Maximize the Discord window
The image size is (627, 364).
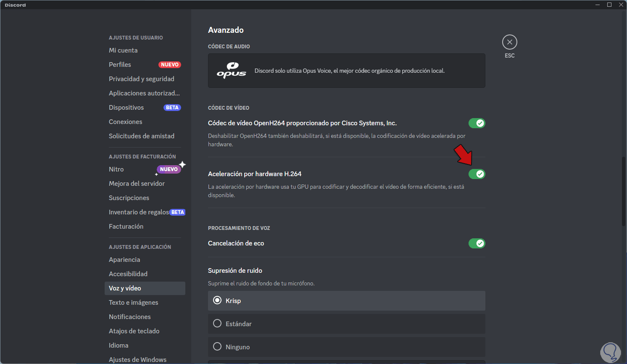pos(609,5)
